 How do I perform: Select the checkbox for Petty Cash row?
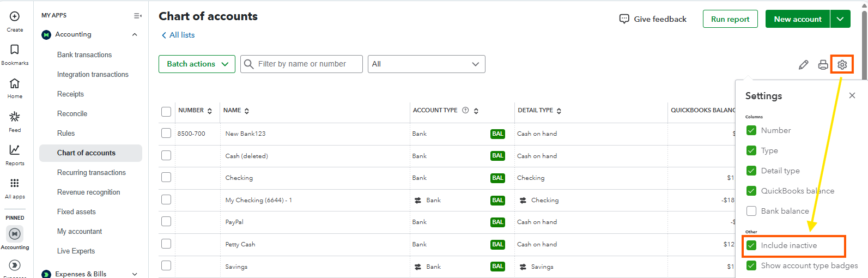pyautogui.click(x=166, y=244)
